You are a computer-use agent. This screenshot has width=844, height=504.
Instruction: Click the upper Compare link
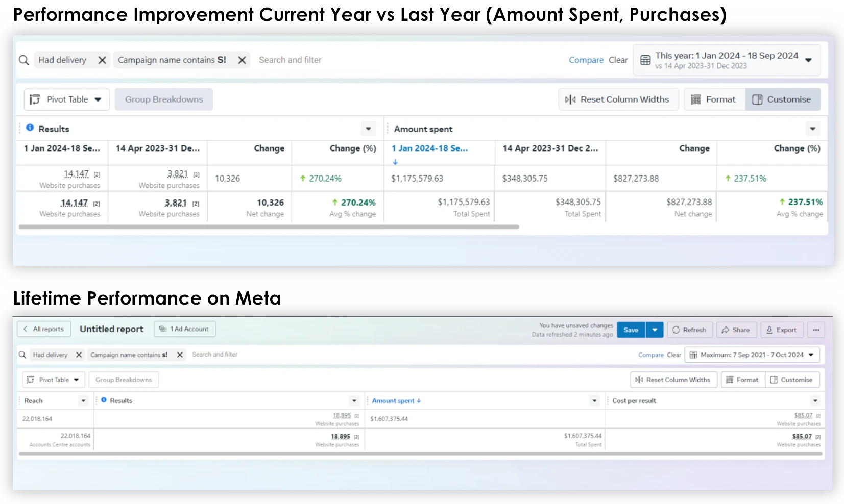pos(586,60)
